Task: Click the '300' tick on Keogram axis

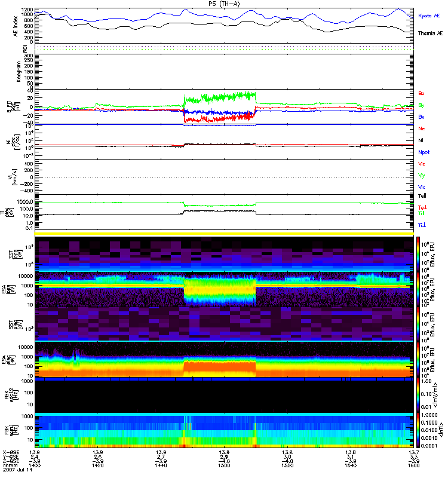Action: (x=29, y=56)
